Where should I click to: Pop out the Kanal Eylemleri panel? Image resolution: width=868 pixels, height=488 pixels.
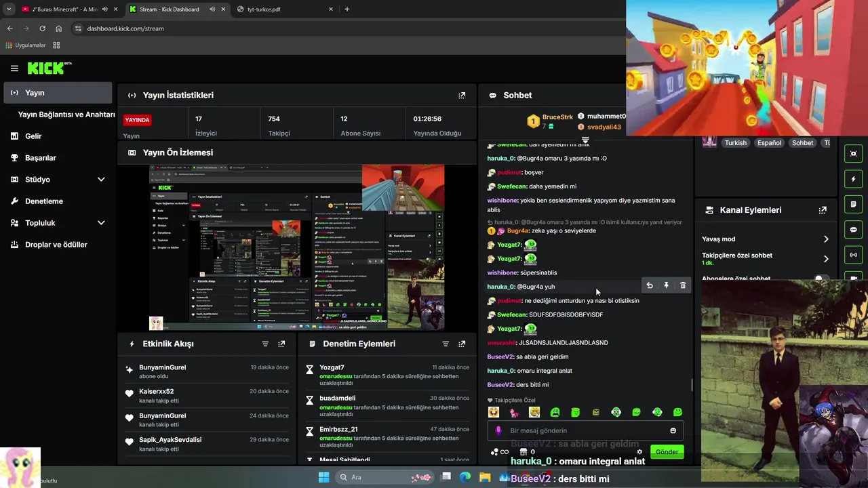[823, 210]
